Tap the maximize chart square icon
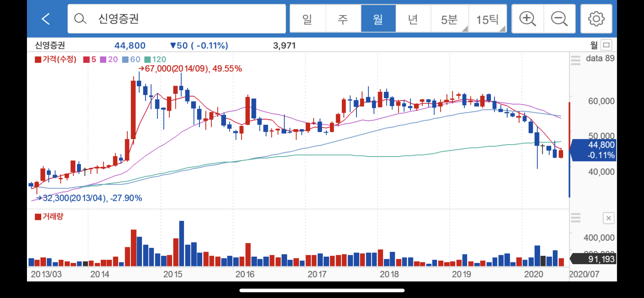This screenshot has height=298, width=644. (x=606, y=45)
